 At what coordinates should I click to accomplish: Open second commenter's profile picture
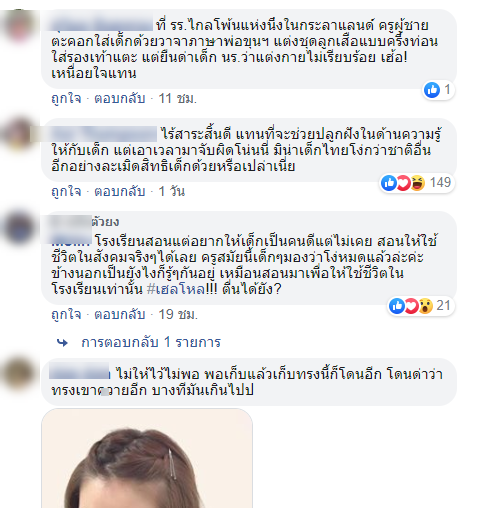(20, 134)
